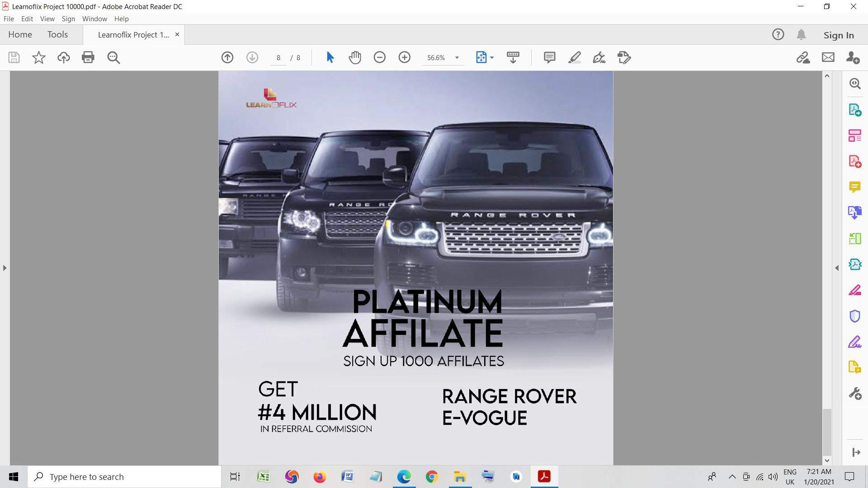Add the file to starred with star icon
This screenshot has height=488, width=868.
pos(39,57)
